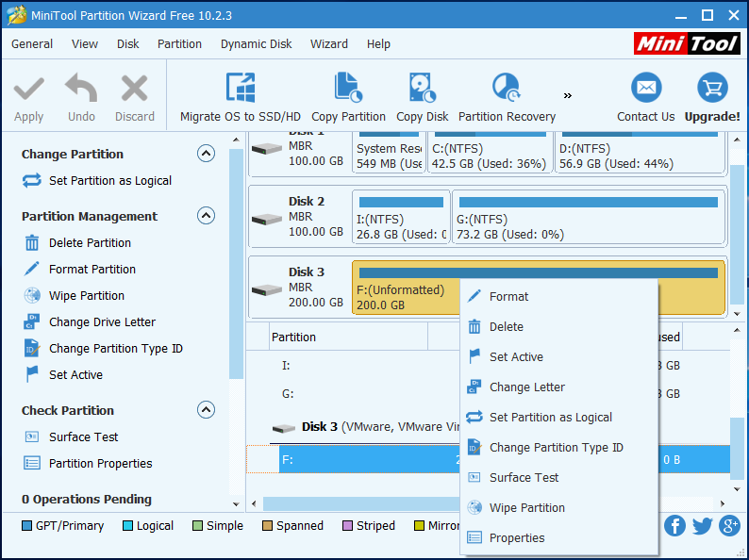
Task: Open the MiniTool Twitter page icon
Action: point(702,526)
